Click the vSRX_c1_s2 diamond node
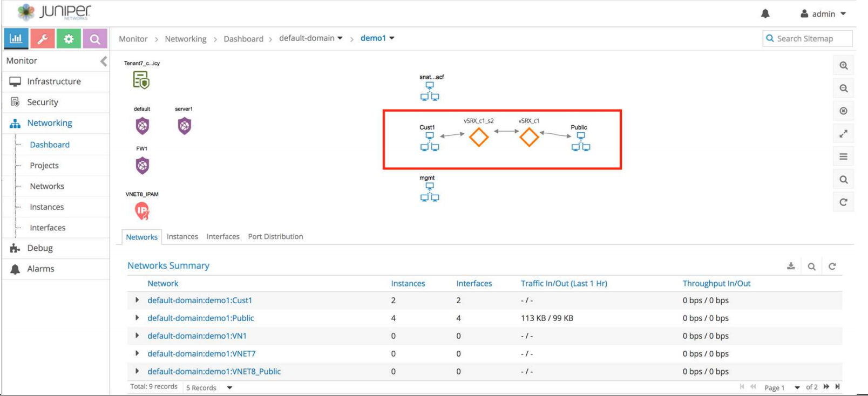Viewport: 868px width, 396px height. 478,137
